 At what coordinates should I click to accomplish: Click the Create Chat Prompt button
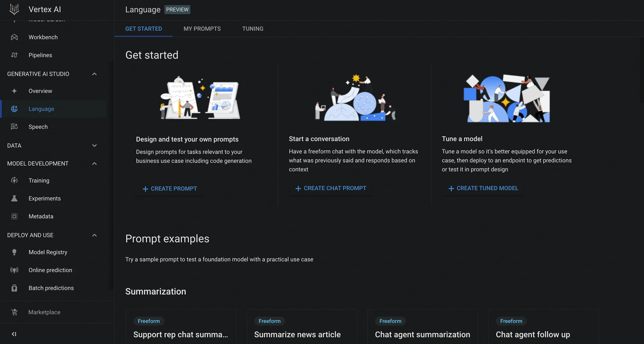tap(331, 188)
